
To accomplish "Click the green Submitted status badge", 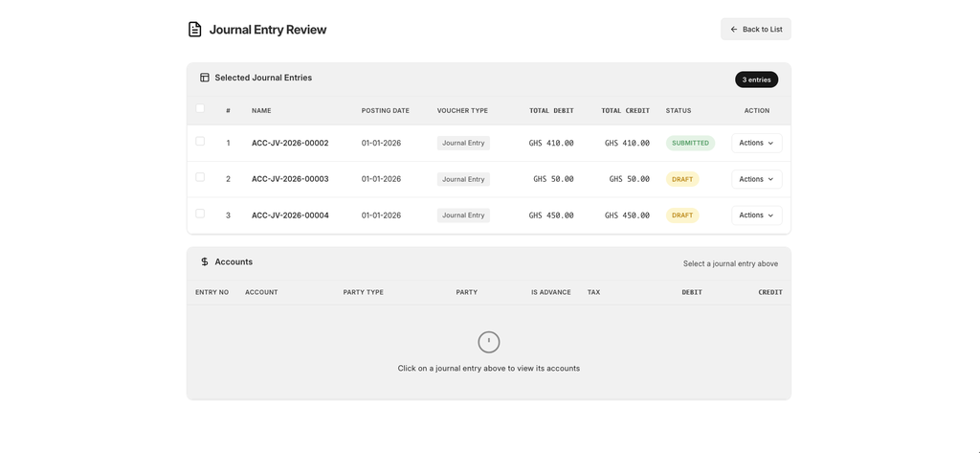I will click(690, 144).
